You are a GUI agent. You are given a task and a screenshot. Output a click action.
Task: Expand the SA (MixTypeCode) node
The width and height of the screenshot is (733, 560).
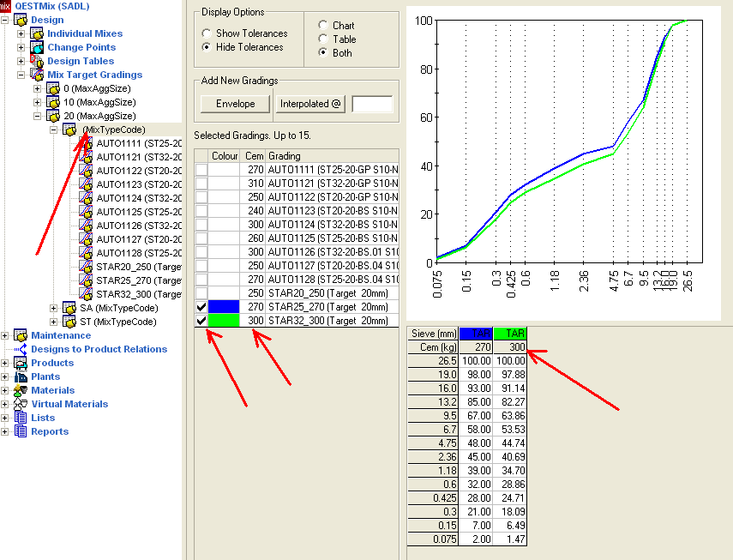(x=53, y=308)
